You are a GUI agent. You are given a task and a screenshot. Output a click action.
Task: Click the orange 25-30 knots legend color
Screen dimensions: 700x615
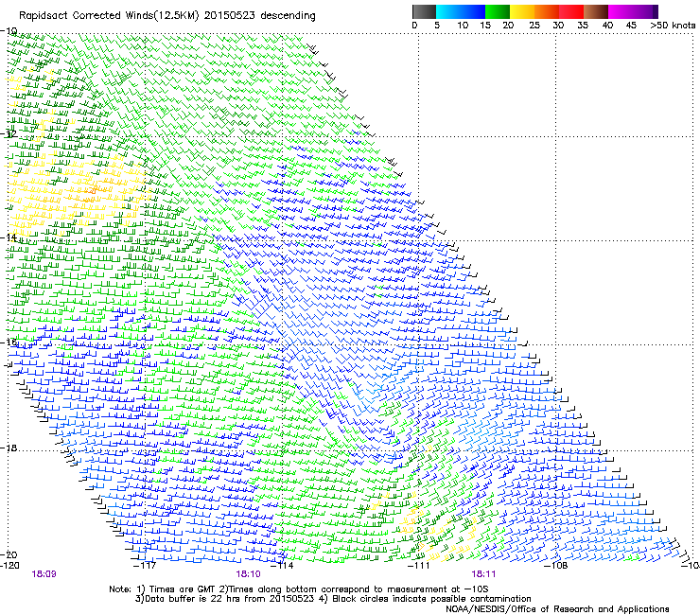click(x=547, y=12)
